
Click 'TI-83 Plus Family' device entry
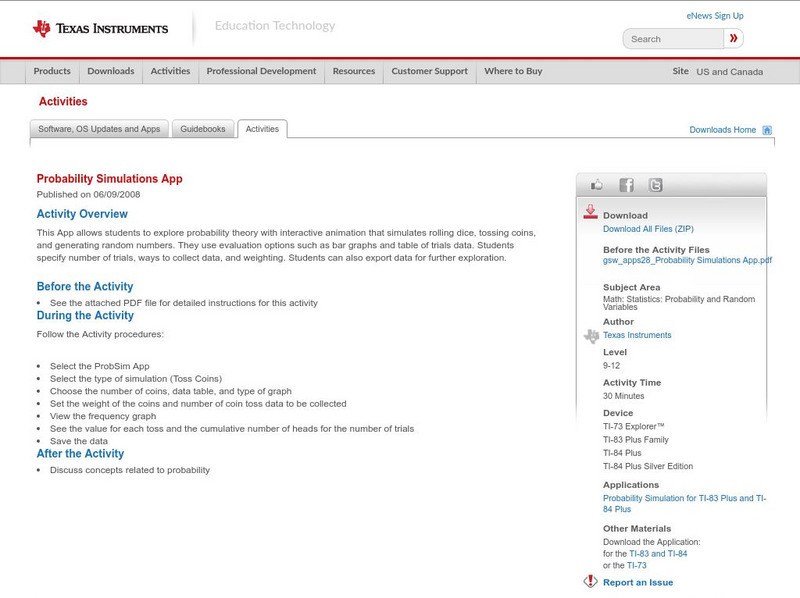point(636,440)
